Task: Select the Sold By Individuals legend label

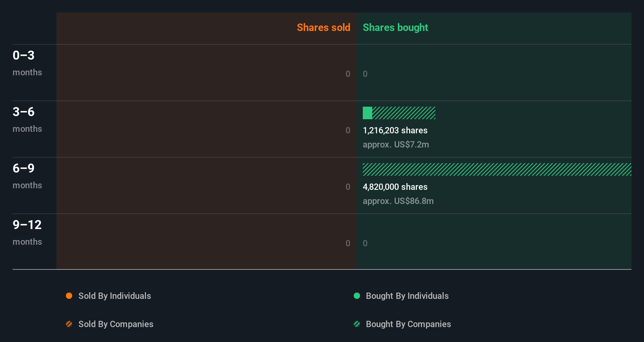Action: (x=115, y=296)
